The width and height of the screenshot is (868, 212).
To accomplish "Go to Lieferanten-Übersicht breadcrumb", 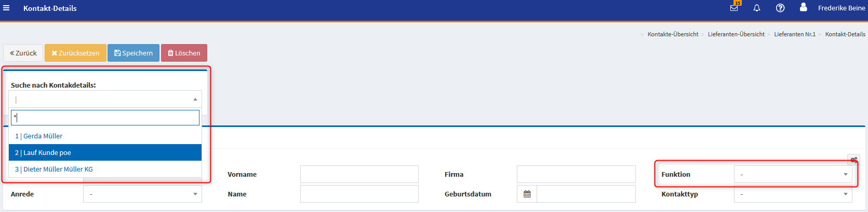I will click(736, 34).
